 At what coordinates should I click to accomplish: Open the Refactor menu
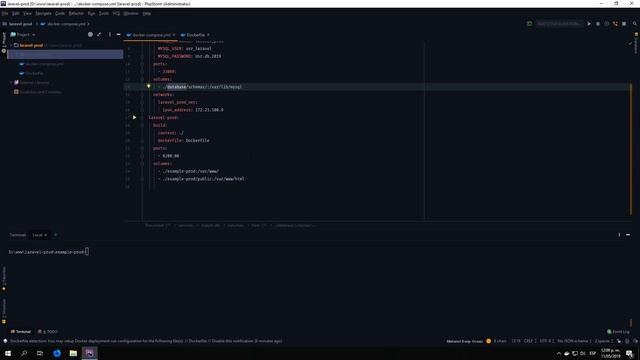(76, 13)
